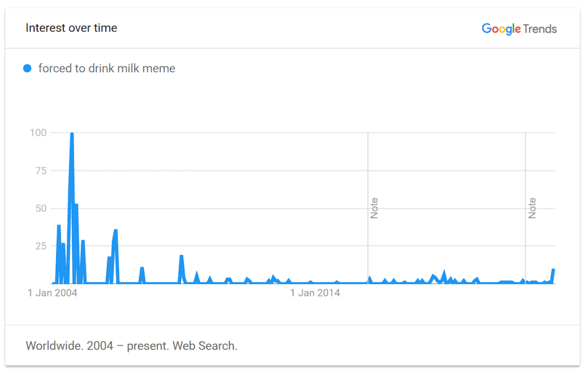Click the 75 horizontal gridline mid-chart
The width and height of the screenshot is (588, 373).
coord(303,171)
